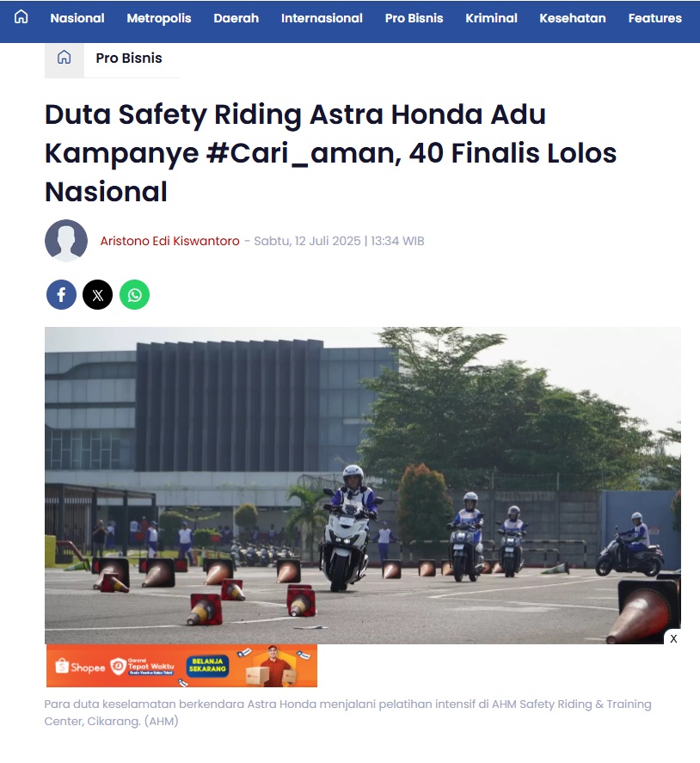This screenshot has height=763, width=700.
Task: Open the Kriminal section
Action: (x=491, y=18)
